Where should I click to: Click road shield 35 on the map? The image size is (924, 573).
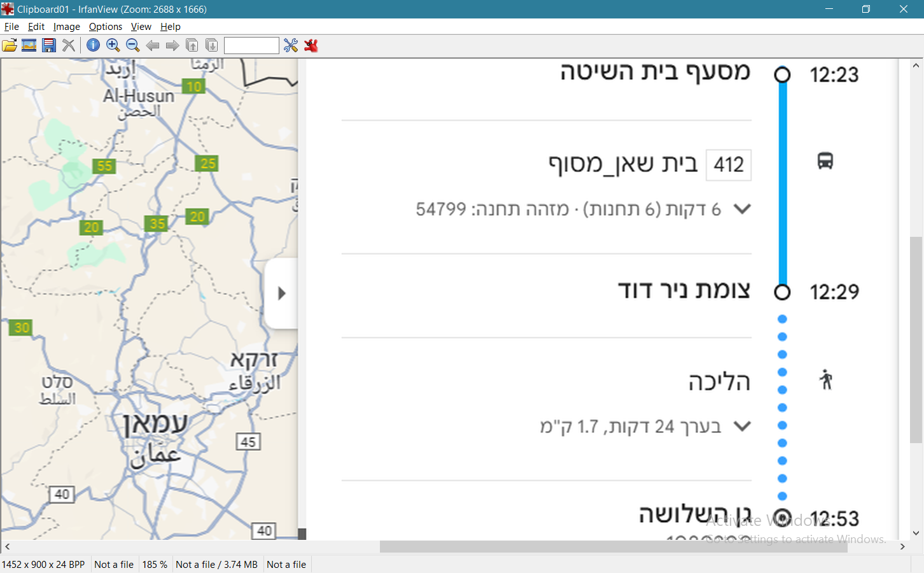(157, 223)
